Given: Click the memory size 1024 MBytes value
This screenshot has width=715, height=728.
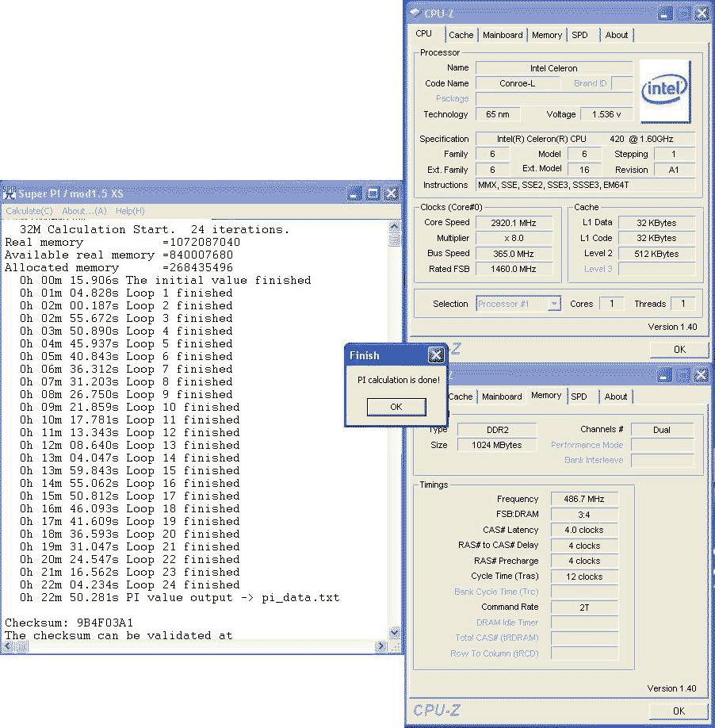Looking at the screenshot, I should point(497,445).
